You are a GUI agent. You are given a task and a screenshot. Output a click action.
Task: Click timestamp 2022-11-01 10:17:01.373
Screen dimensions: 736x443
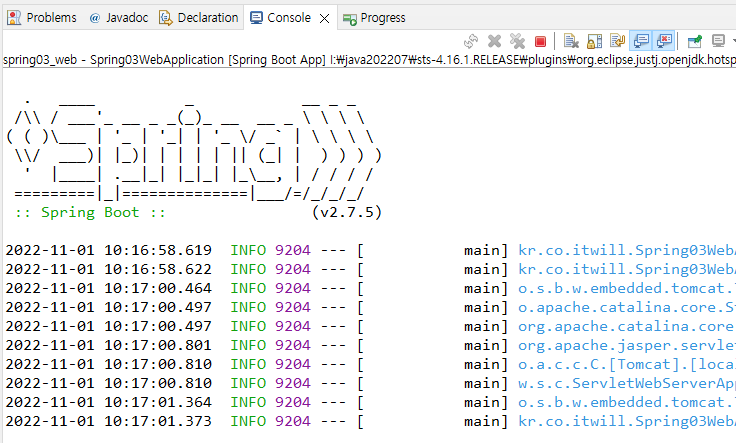tap(109, 421)
